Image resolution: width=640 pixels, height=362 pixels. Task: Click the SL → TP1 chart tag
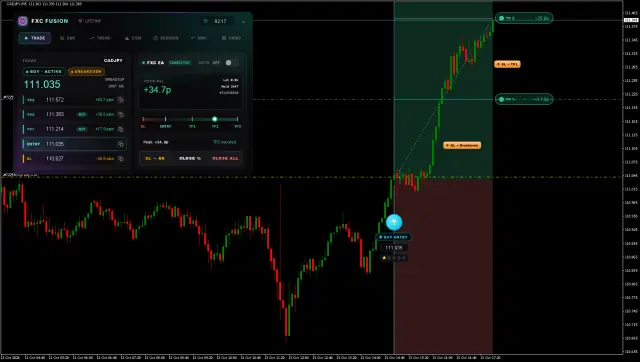point(507,64)
